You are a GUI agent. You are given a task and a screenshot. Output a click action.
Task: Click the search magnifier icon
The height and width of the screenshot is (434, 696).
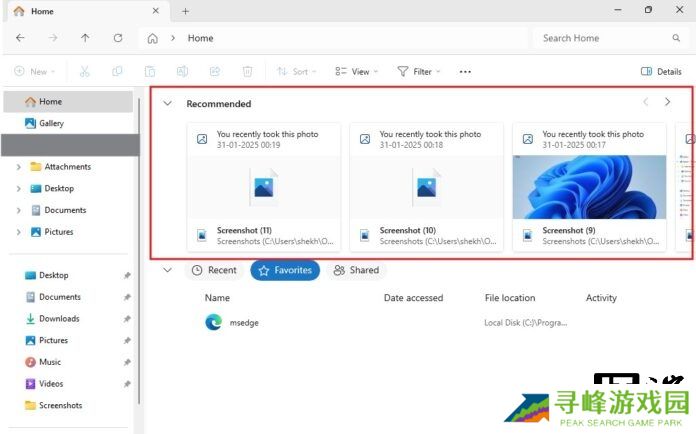point(676,38)
